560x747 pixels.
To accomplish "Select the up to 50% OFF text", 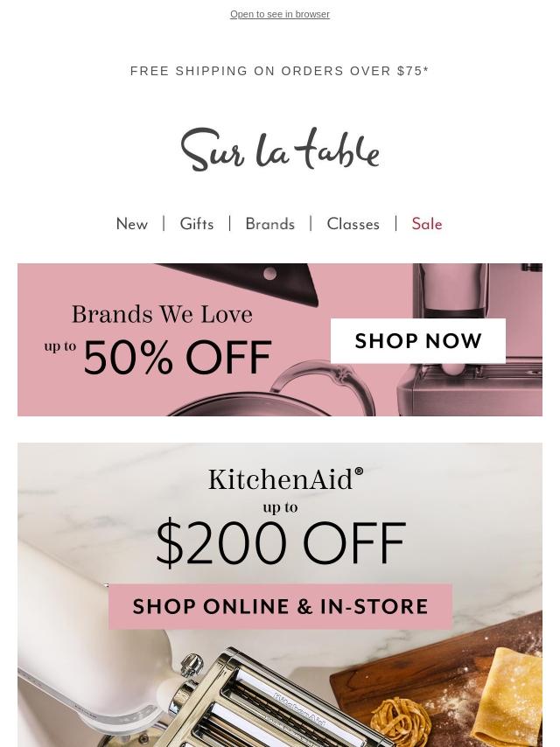I will point(158,356).
